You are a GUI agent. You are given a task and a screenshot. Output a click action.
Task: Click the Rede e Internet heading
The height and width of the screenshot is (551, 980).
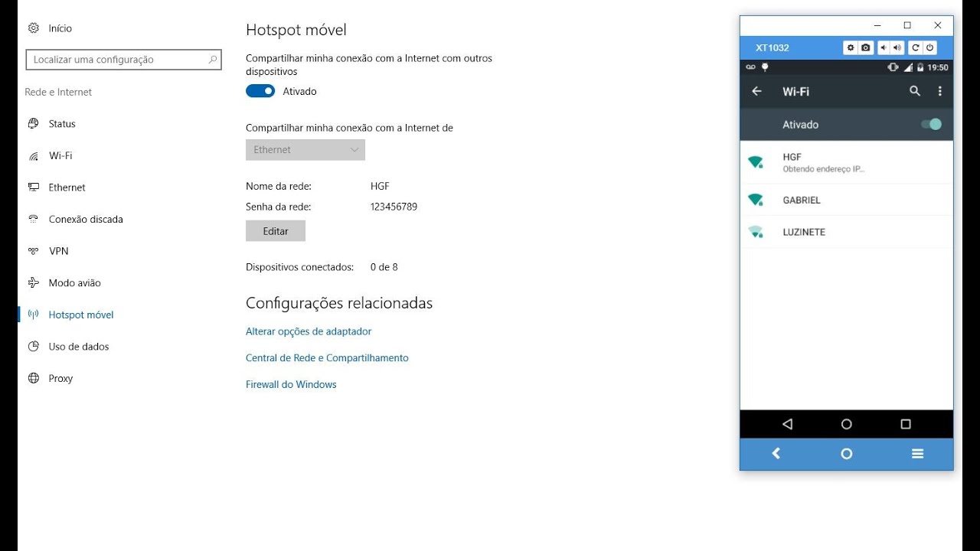click(x=58, y=92)
